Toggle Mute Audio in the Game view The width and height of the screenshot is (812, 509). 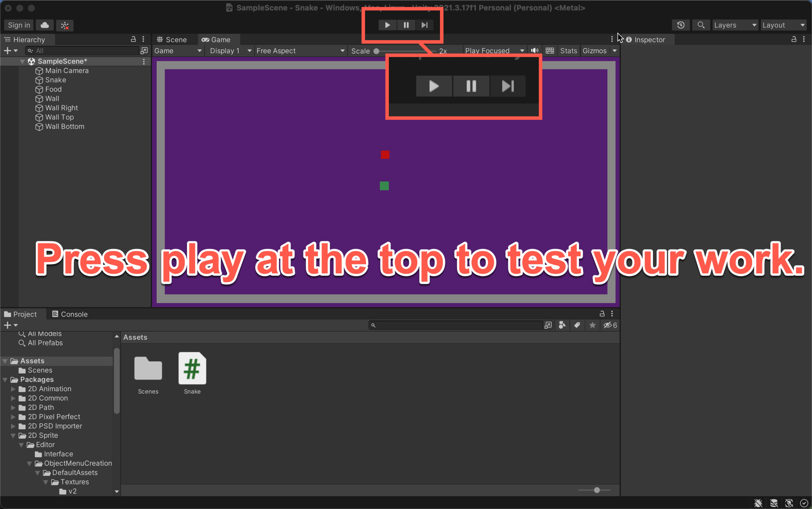[x=534, y=51]
